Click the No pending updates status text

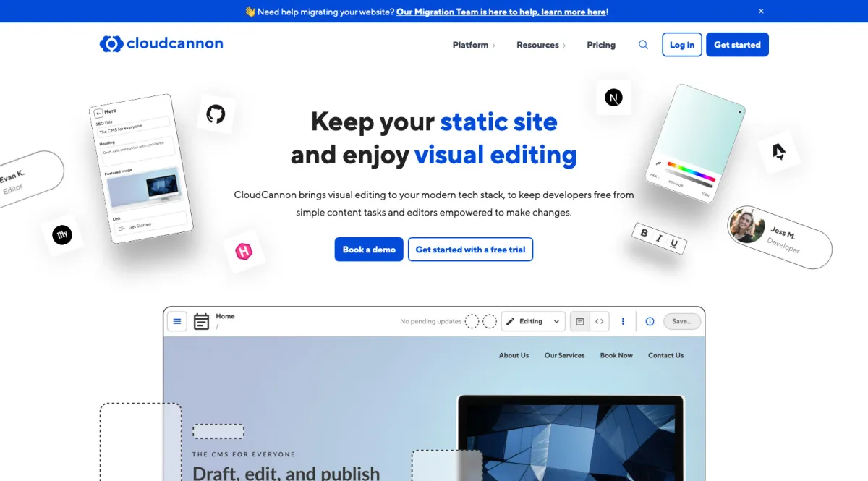(430, 321)
